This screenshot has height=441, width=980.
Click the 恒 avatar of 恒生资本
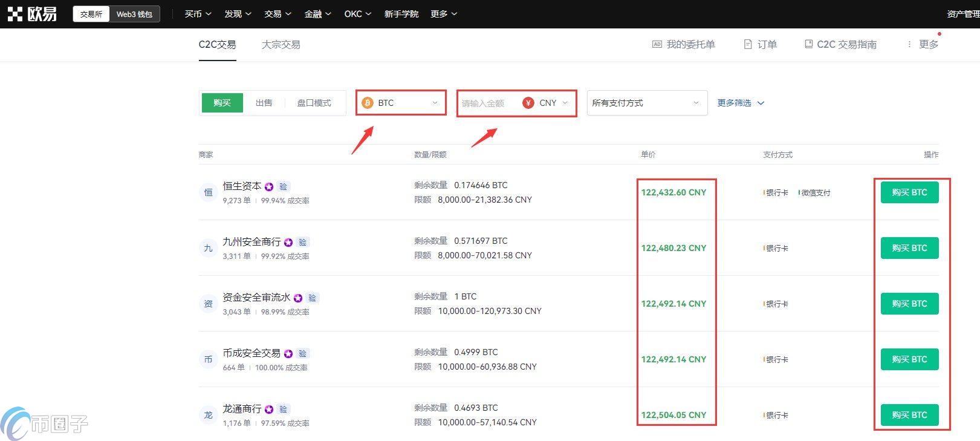coord(208,192)
